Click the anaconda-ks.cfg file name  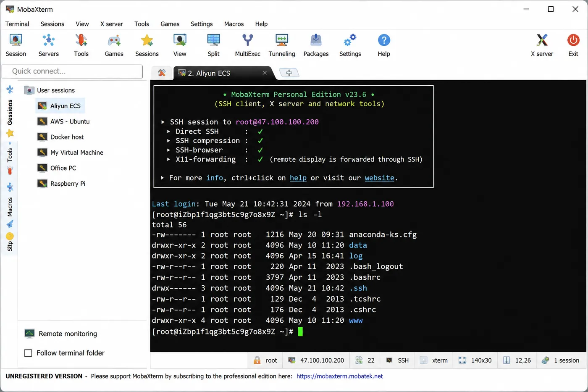coord(383,234)
